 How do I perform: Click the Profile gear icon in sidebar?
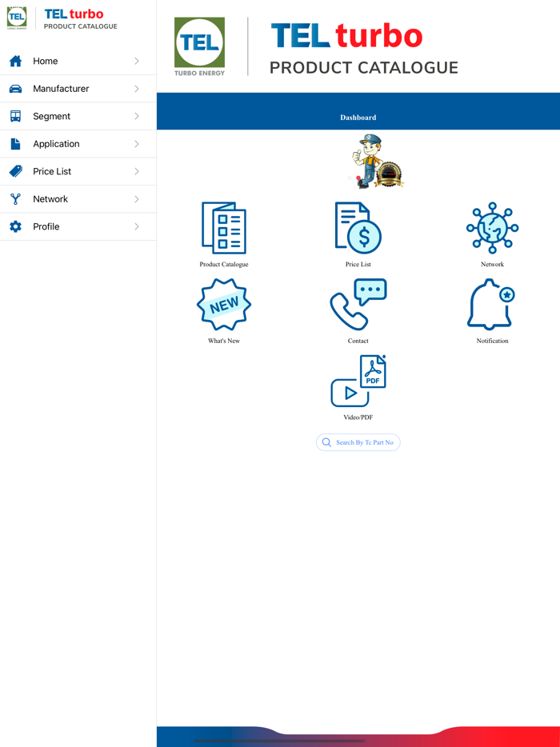(16, 227)
